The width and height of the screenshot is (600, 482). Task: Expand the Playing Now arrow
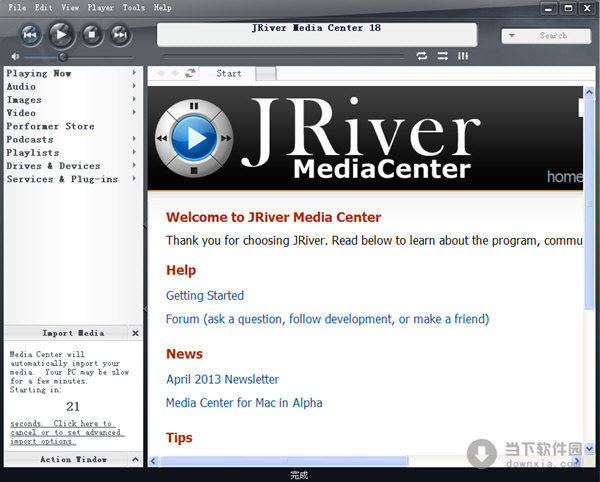coord(134,72)
